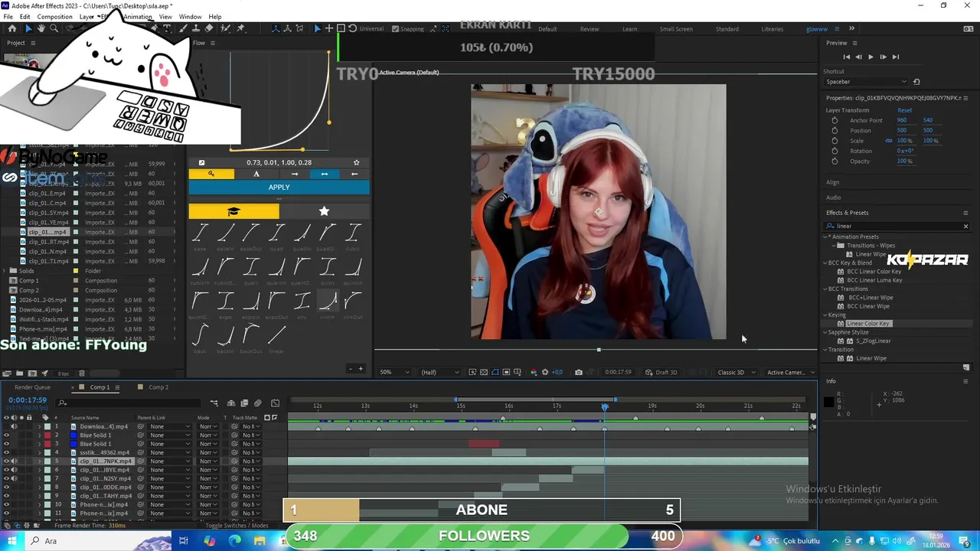This screenshot has width=980, height=551.
Task: Toggle Scale property stopwatch
Action: click(x=835, y=141)
